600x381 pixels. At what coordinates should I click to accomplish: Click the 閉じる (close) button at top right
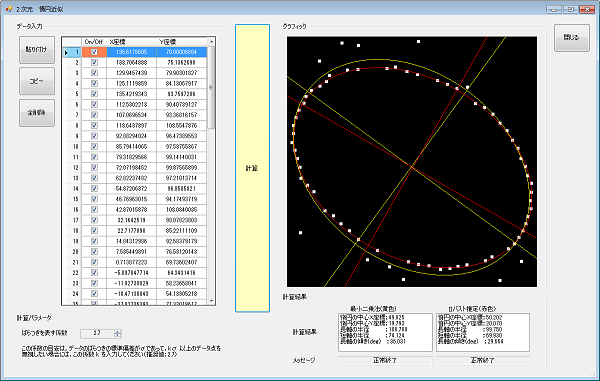click(572, 37)
